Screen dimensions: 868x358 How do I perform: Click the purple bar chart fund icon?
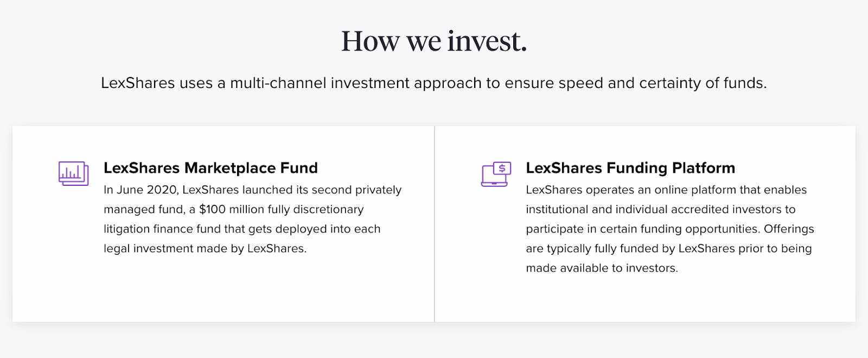(x=74, y=173)
